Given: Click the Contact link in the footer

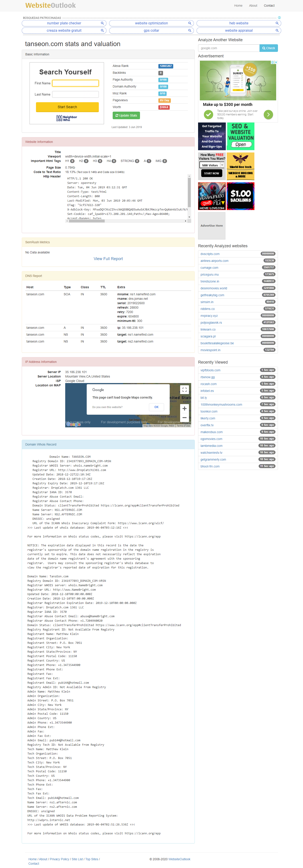Looking at the screenshot, I should click(34, 864).
